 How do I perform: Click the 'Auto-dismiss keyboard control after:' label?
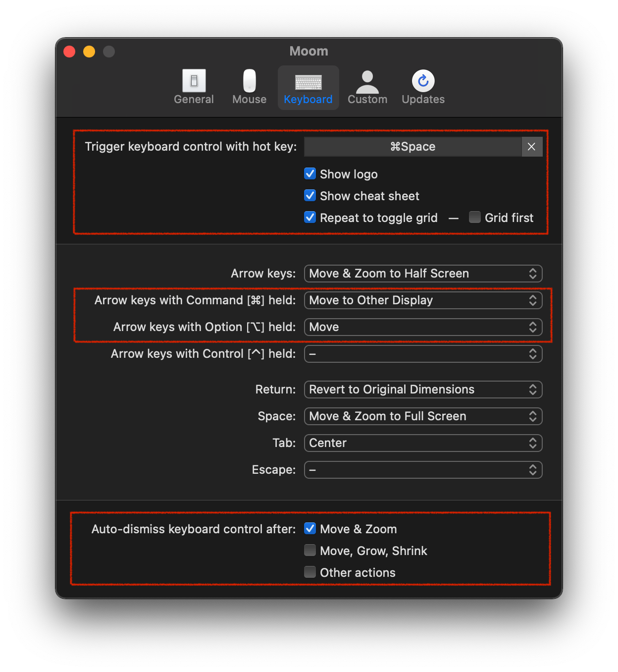click(x=194, y=529)
